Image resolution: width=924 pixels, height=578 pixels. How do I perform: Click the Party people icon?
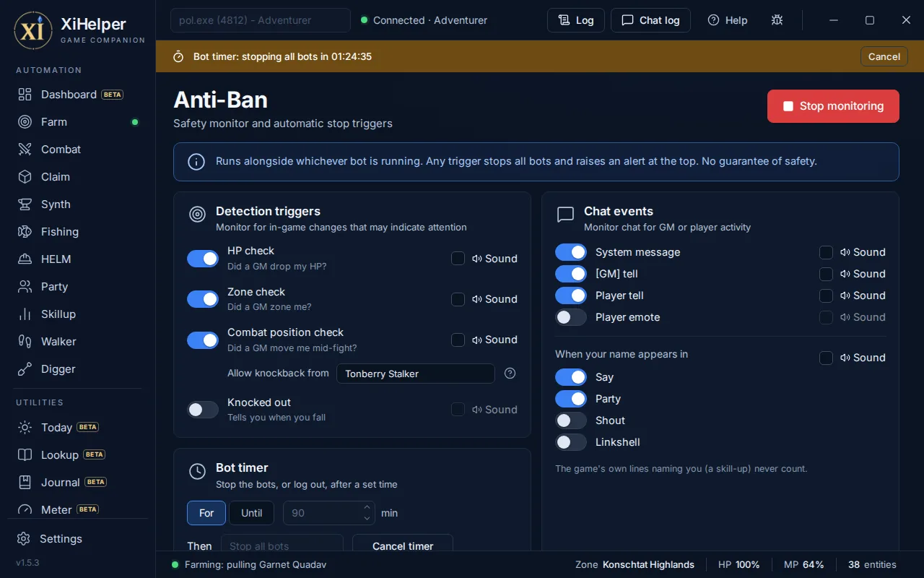click(25, 287)
